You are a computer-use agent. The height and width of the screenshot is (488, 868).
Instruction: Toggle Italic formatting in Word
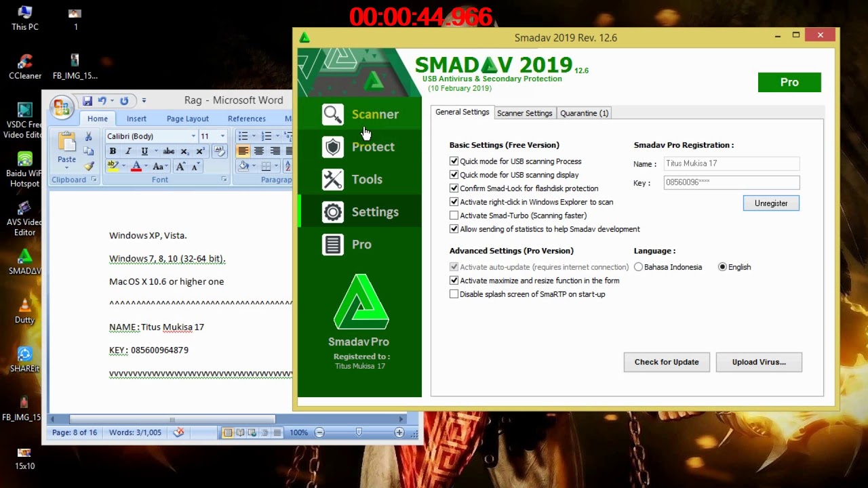click(x=128, y=151)
